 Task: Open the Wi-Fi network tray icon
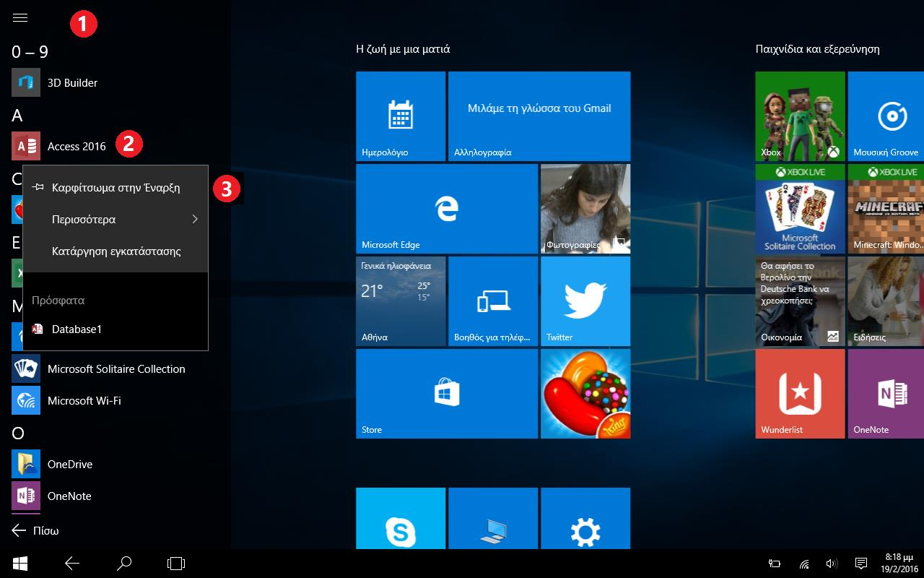click(804, 564)
